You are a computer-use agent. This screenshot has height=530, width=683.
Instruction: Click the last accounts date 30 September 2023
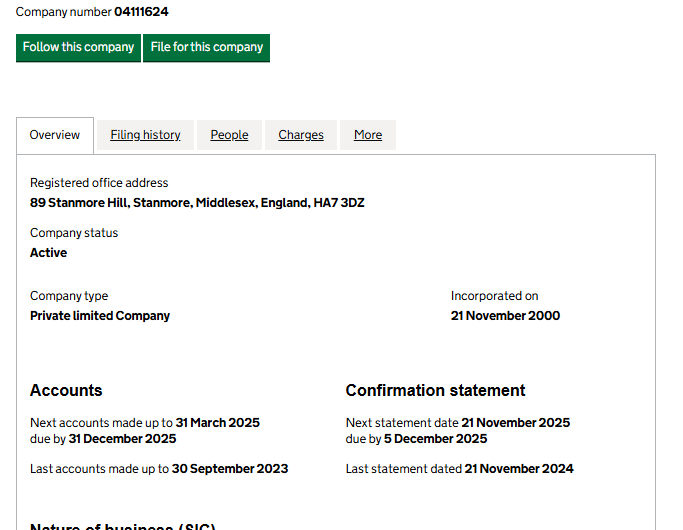click(x=230, y=469)
